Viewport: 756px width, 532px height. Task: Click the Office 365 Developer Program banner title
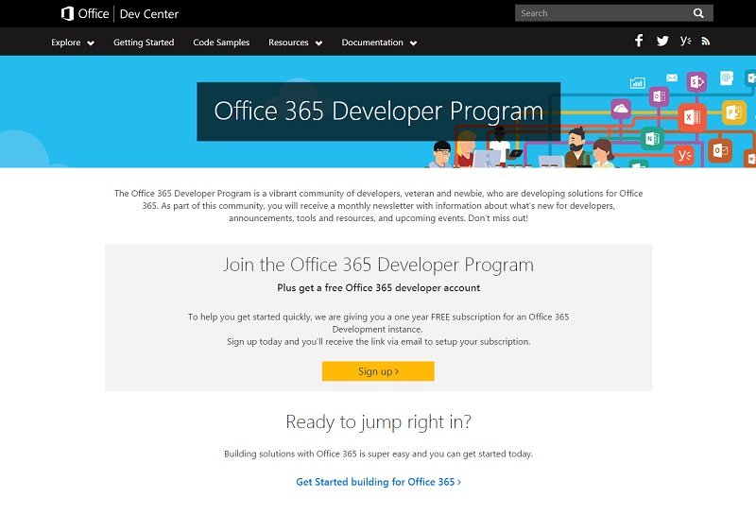pyautogui.click(x=379, y=112)
